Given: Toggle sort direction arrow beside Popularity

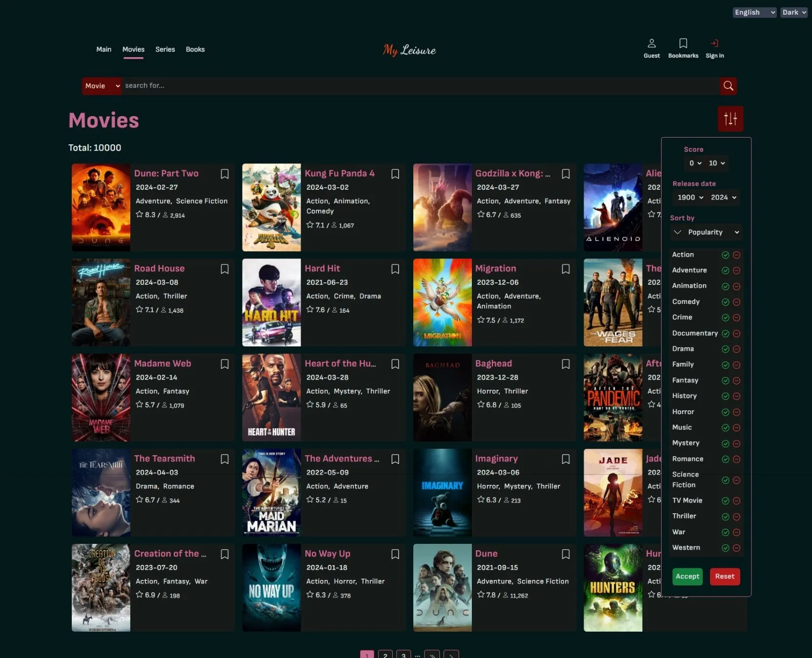Looking at the screenshot, I should coord(677,232).
